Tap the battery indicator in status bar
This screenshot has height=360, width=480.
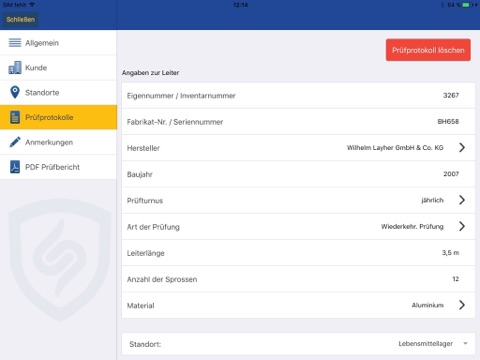pyautogui.click(x=466, y=5)
